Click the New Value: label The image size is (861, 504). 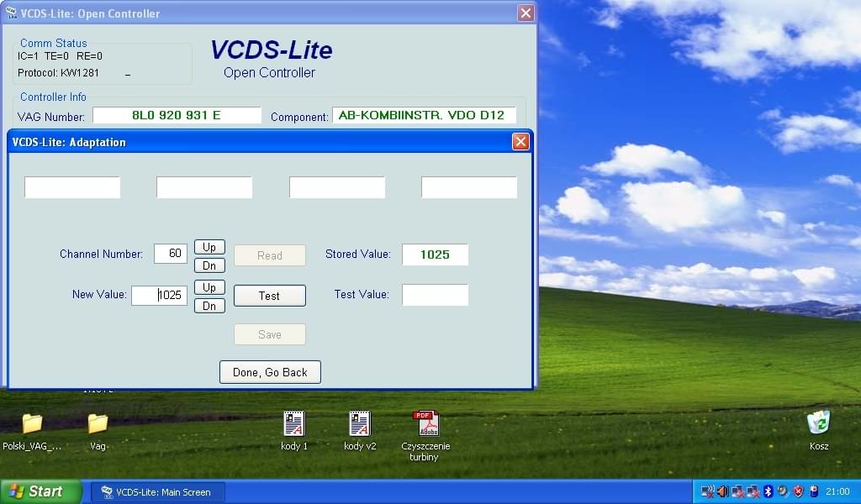[x=99, y=295]
